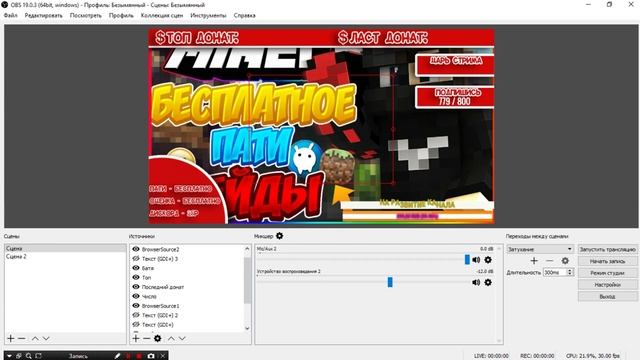Hide the Топ source via eye icon
The height and width of the screenshot is (360, 640).
[x=136, y=277]
